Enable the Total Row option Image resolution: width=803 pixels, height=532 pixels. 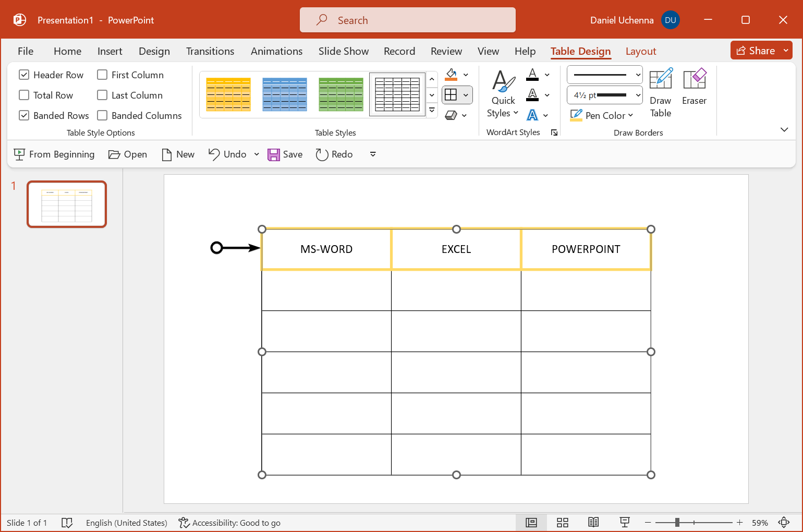tap(23, 95)
